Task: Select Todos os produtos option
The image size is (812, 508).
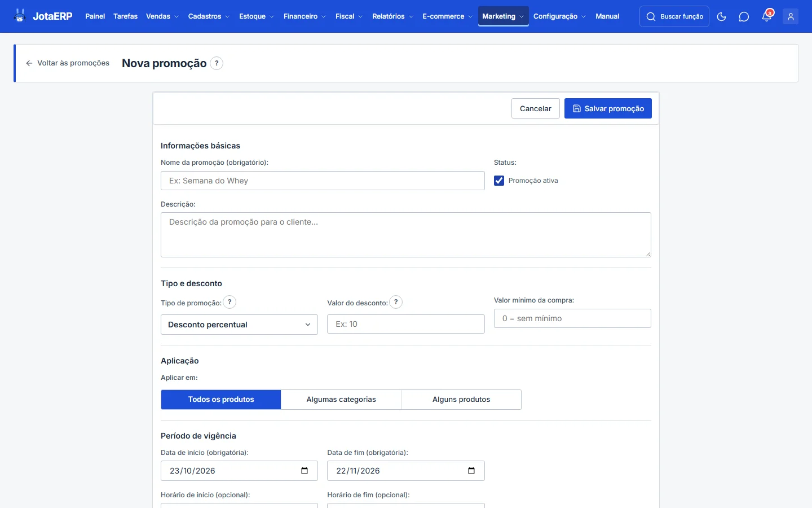Action: (x=221, y=400)
